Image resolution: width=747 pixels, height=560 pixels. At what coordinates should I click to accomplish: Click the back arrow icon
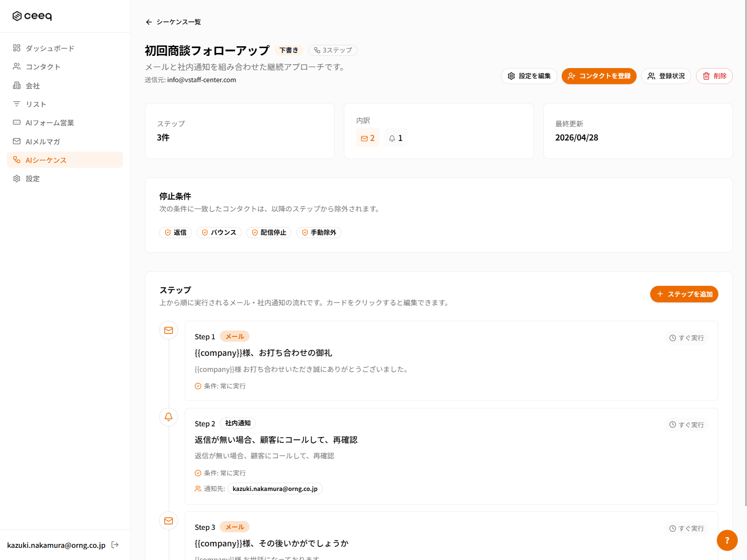(149, 22)
